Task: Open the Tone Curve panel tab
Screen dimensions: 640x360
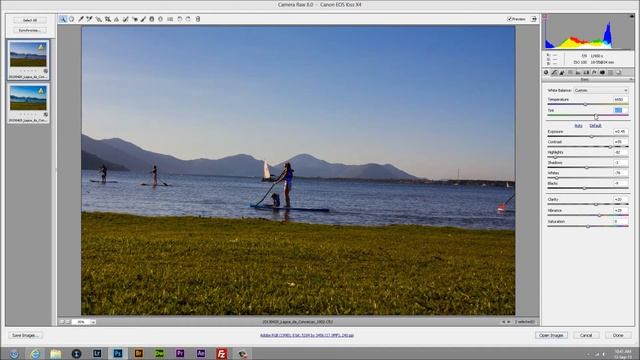Action: click(554, 72)
